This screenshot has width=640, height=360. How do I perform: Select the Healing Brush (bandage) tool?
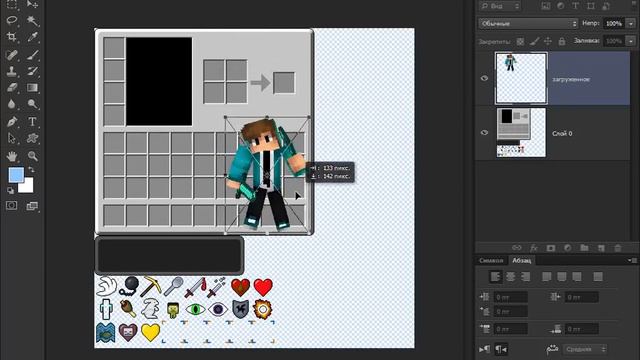coord(12,55)
